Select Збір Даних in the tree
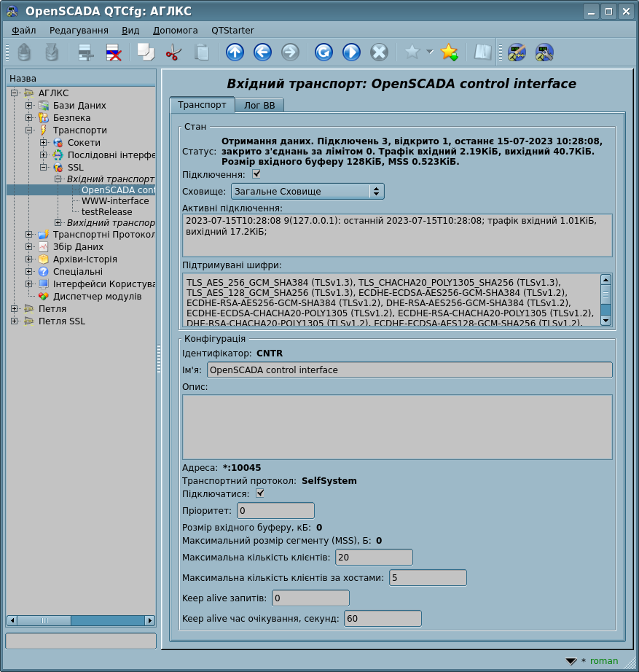639x672 pixels. 78,247
